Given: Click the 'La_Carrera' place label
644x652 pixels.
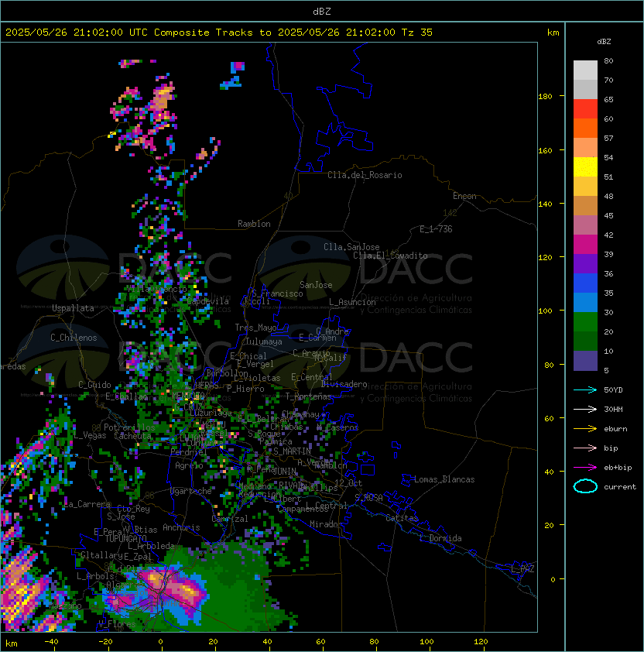Looking at the screenshot, I should tap(87, 504).
